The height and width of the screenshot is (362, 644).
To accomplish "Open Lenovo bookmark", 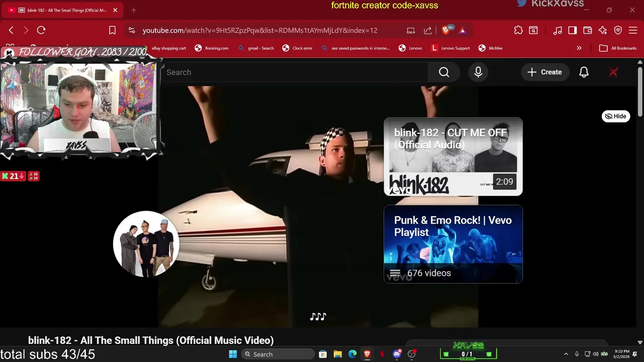I will pos(411,48).
